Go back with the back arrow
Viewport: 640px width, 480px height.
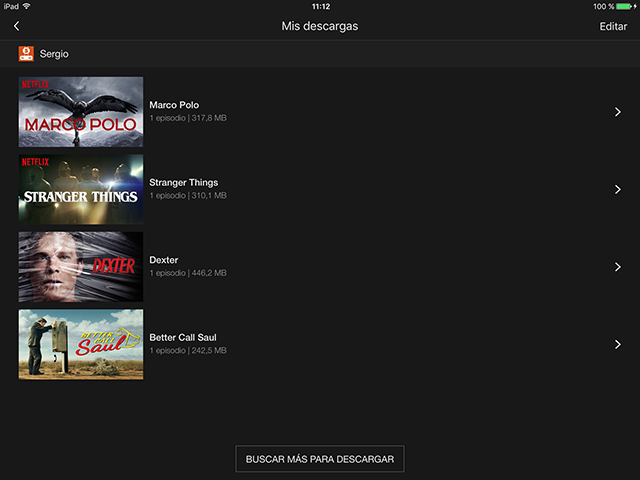pos(16,26)
